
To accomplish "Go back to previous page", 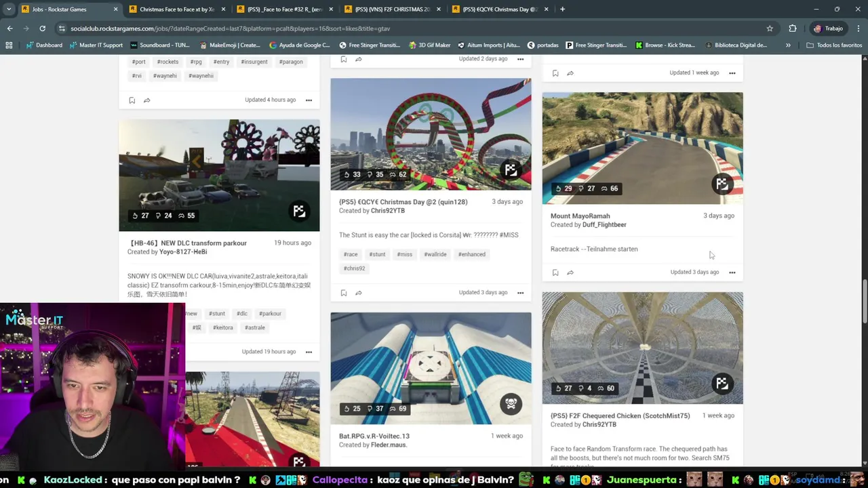I will coord(9,28).
